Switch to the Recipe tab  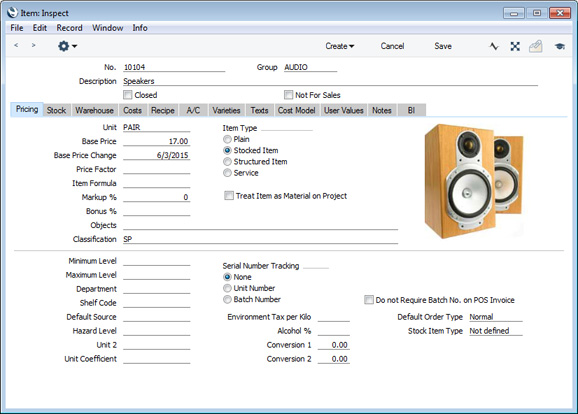point(163,110)
